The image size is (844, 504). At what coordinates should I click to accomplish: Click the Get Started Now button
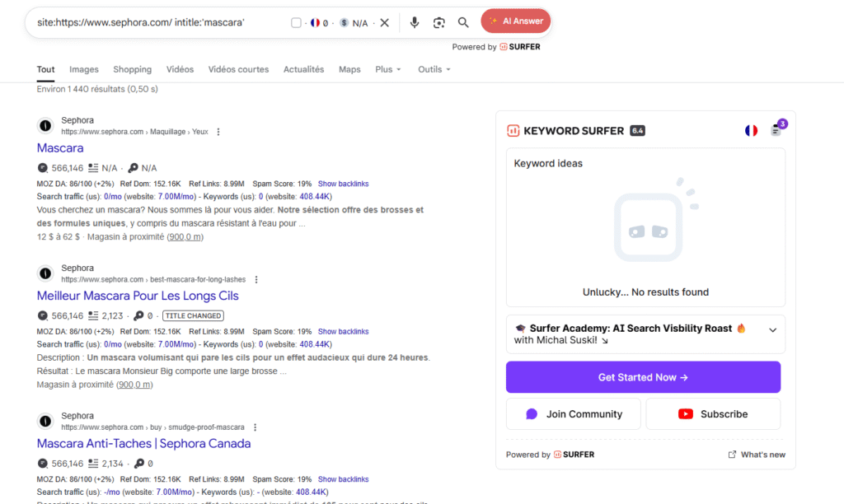(x=643, y=377)
